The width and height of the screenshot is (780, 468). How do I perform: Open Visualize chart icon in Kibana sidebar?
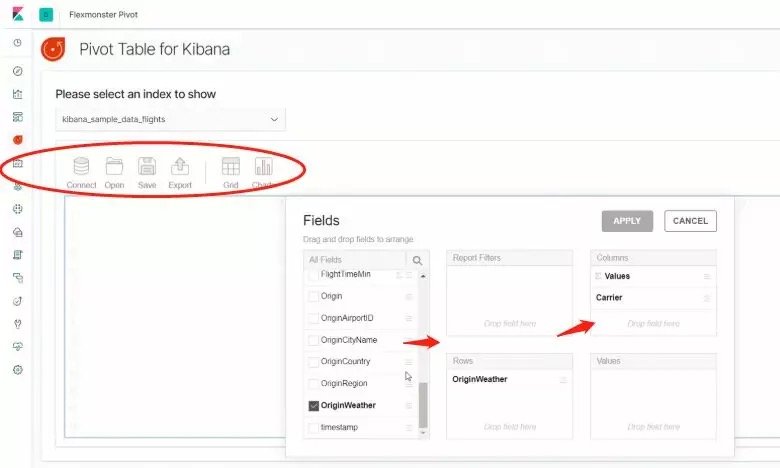[17, 94]
